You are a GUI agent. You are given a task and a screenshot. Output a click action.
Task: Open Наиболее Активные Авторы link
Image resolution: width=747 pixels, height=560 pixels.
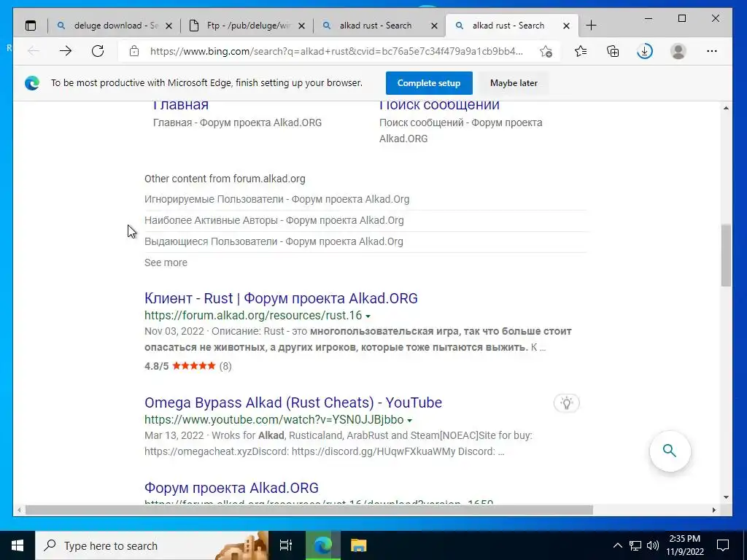[x=274, y=220]
